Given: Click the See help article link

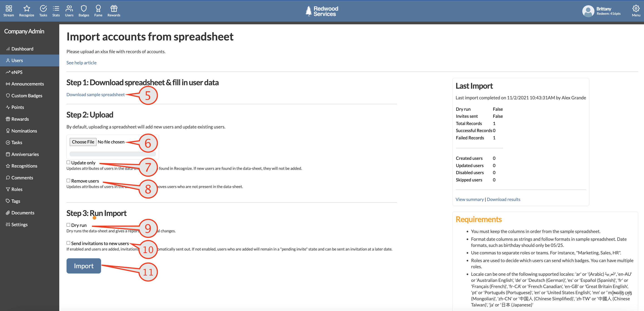Looking at the screenshot, I should 82,63.
